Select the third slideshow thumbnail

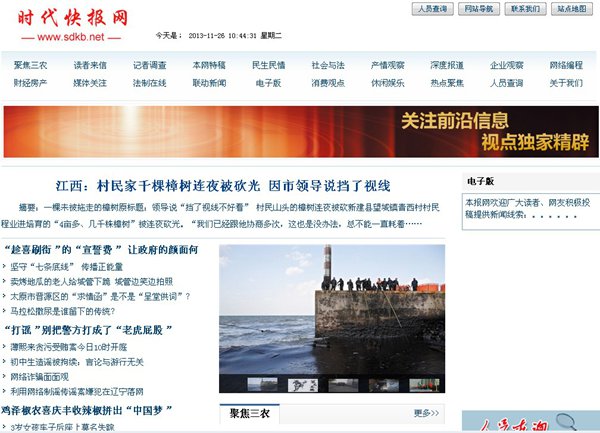pos(343,384)
